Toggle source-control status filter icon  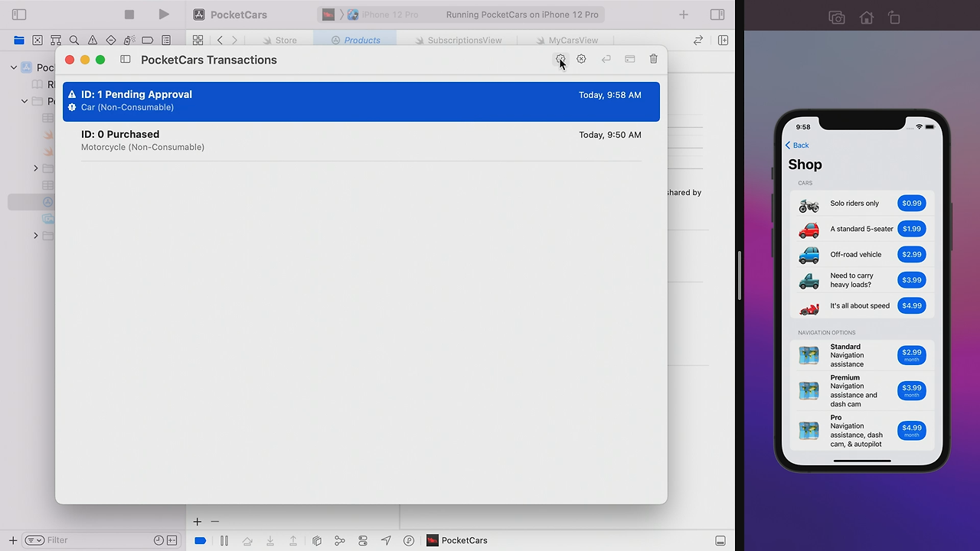coord(172,540)
